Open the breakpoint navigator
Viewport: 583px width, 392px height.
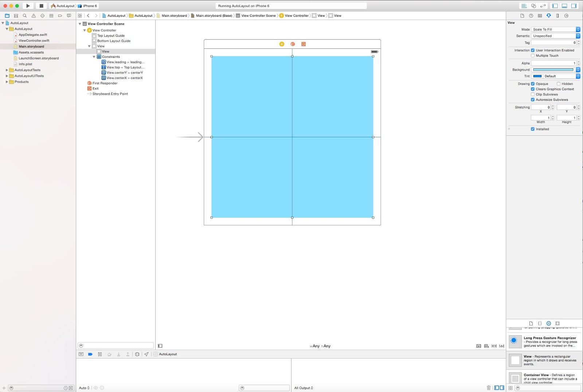click(60, 16)
